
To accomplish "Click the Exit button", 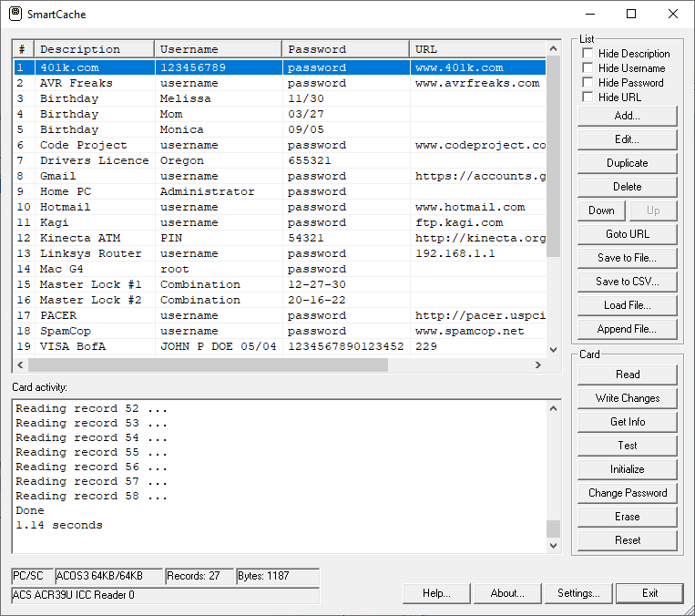I will (649, 593).
